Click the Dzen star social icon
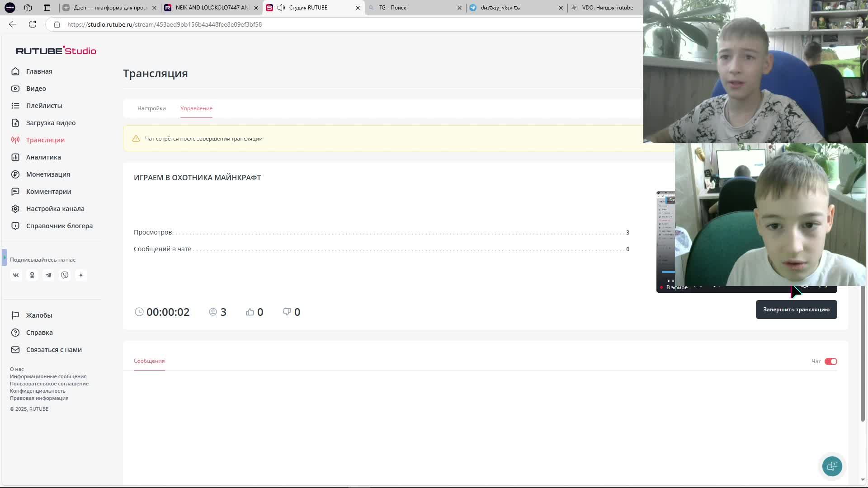The height and width of the screenshot is (488, 868). point(81,275)
